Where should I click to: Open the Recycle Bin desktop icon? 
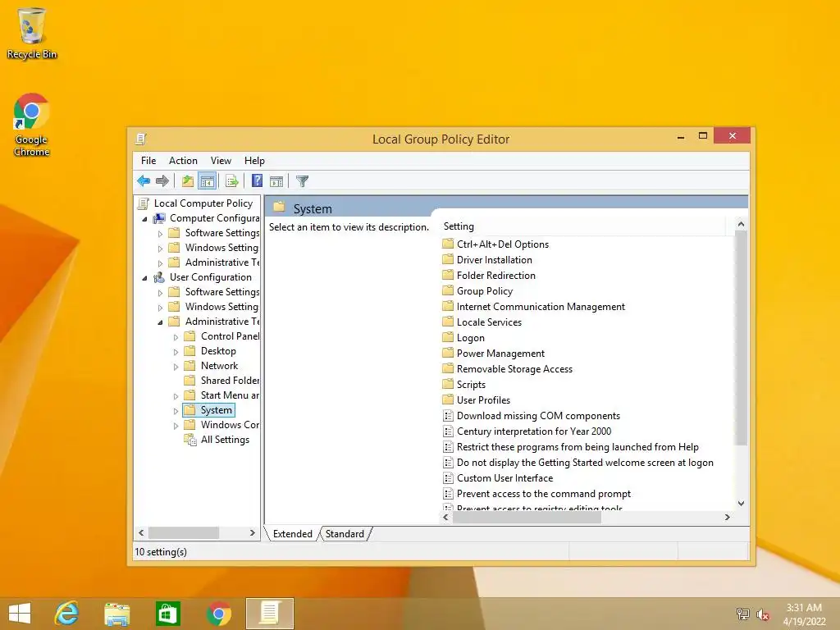(32, 33)
